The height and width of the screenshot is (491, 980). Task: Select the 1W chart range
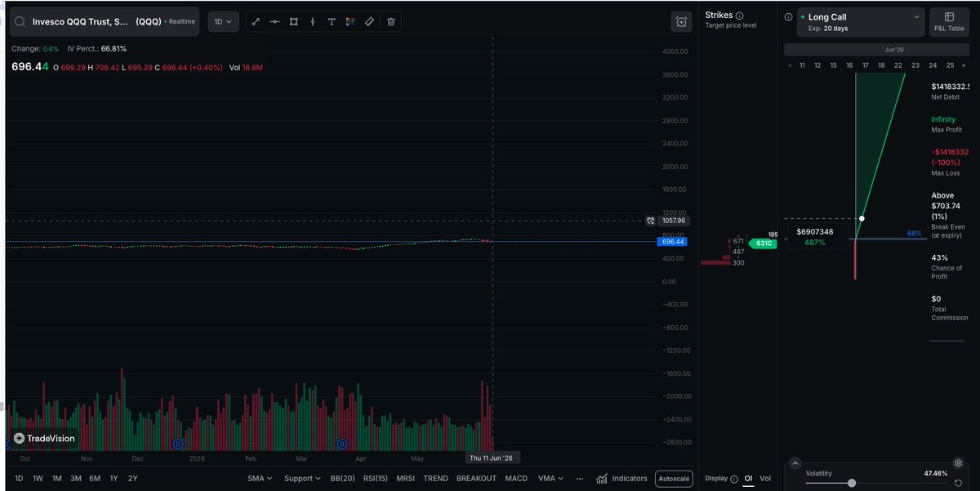coord(38,479)
